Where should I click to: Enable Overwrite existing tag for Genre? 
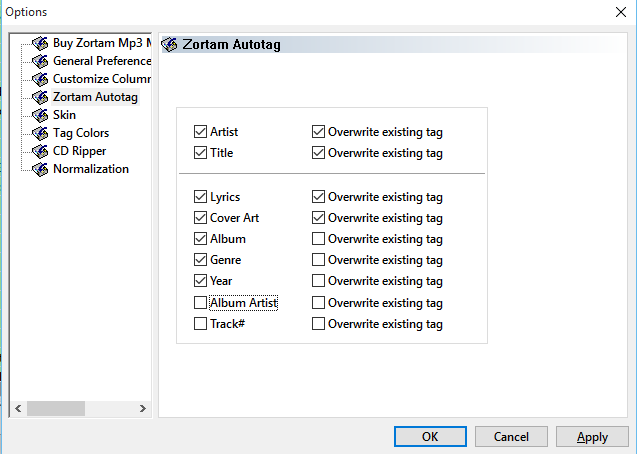tap(318, 260)
